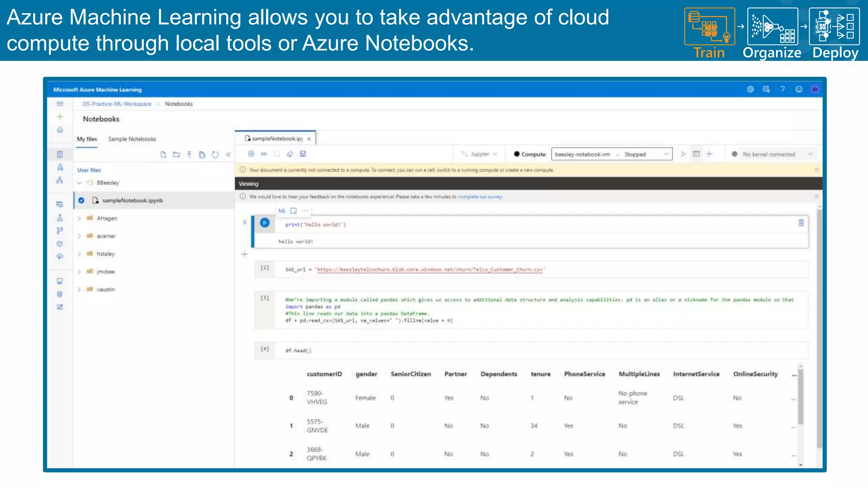Add a new cell below first cell

(245, 254)
